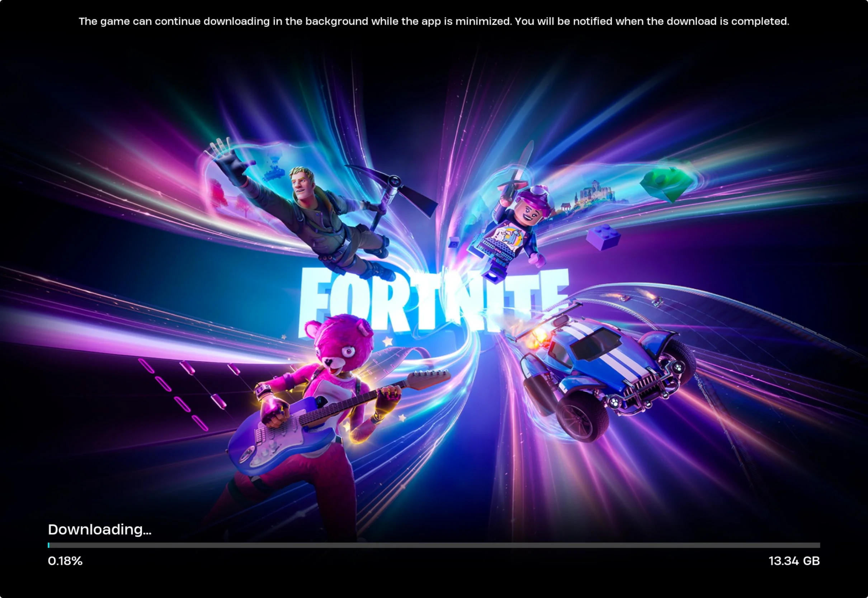
Task: Click the 0.18% progress percentage
Action: pyautogui.click(x=65, y=561)
